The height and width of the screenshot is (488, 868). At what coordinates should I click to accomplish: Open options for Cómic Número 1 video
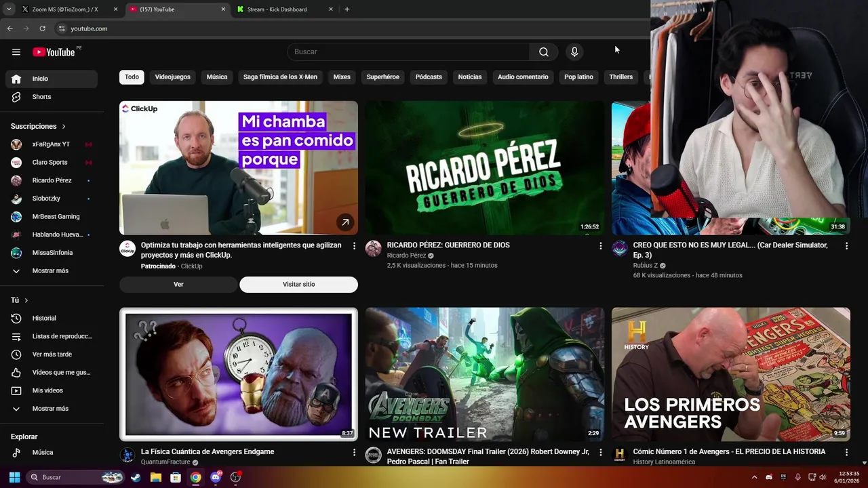(846, 452)
